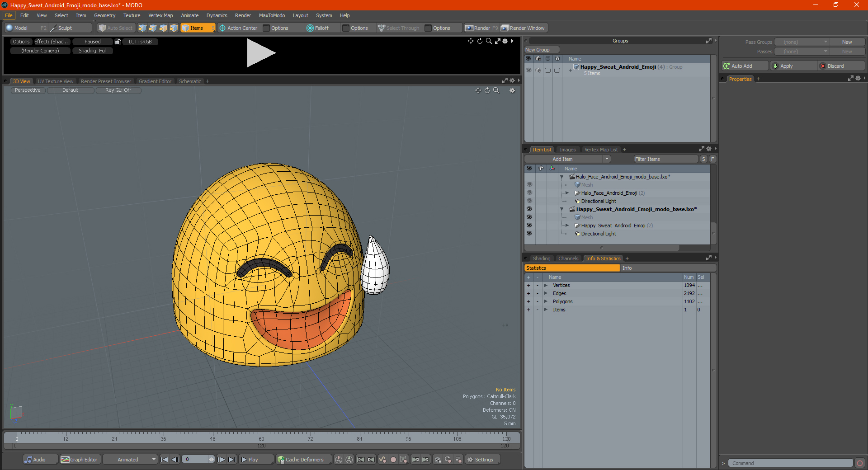This screenshot has width=868, height=470.
Task: Step back one frame
Action: tap(175, 460)
